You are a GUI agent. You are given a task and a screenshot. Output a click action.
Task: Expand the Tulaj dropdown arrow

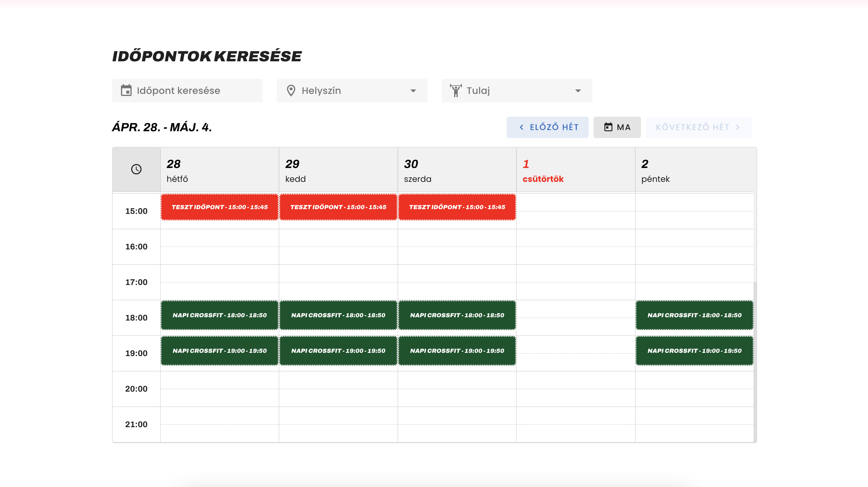point(578,91)
